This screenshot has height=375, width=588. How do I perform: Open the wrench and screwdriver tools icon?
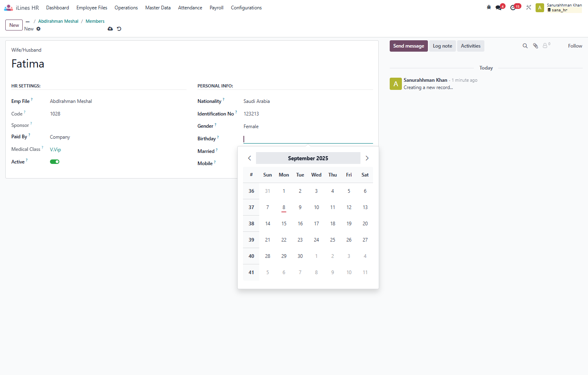point(529,7)
